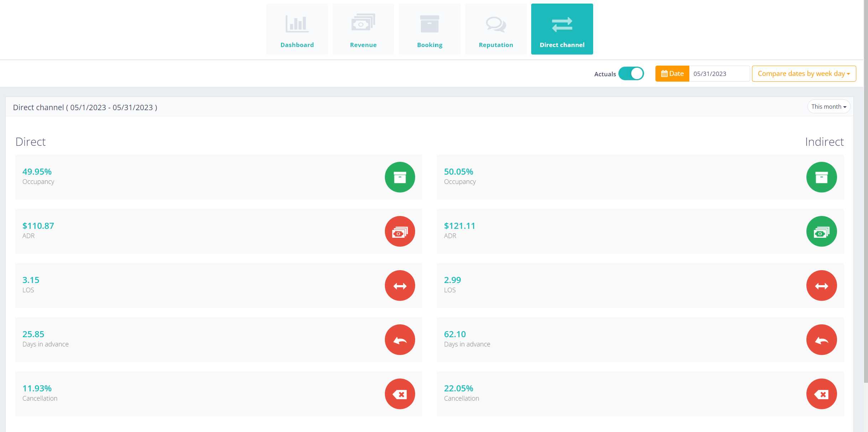Viewport: 868px width, 432px height.
Task: Click the Direct LOS value 3.15
Action: (x=31, y=280)
